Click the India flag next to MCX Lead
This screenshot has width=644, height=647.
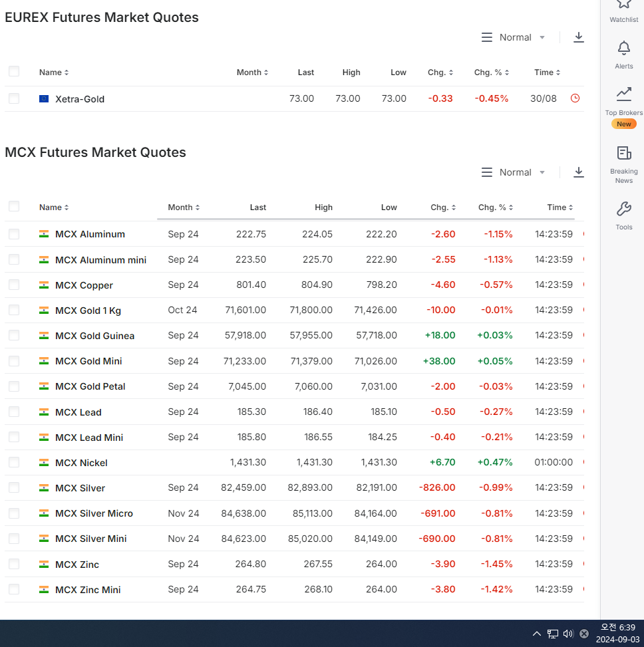point(44,412)
